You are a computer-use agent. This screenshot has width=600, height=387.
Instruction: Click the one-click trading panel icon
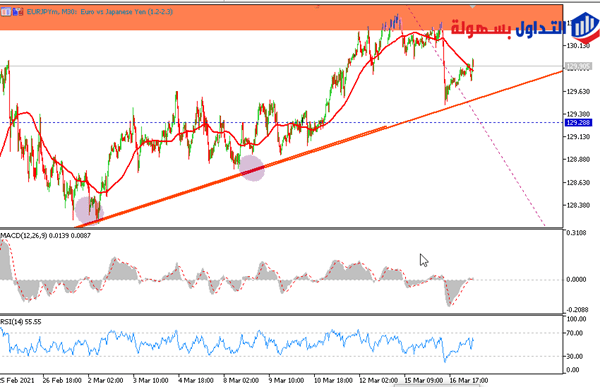click(x=6, y=12)
